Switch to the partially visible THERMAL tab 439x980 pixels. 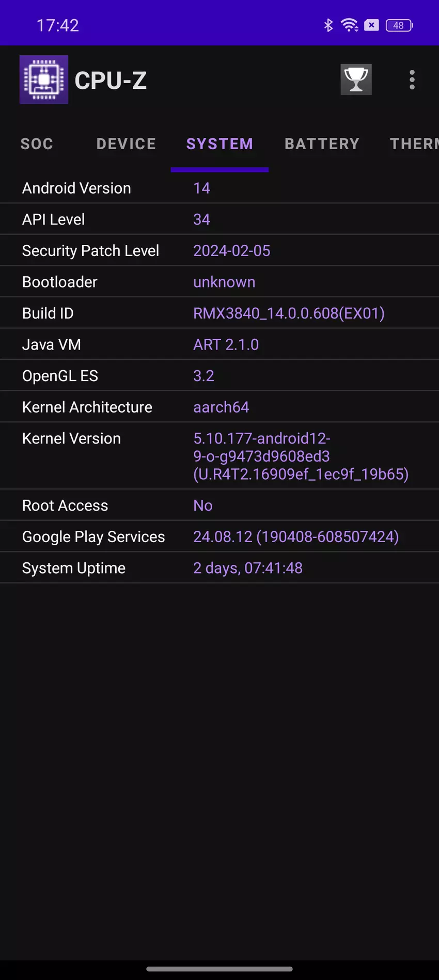pos(414,144)
